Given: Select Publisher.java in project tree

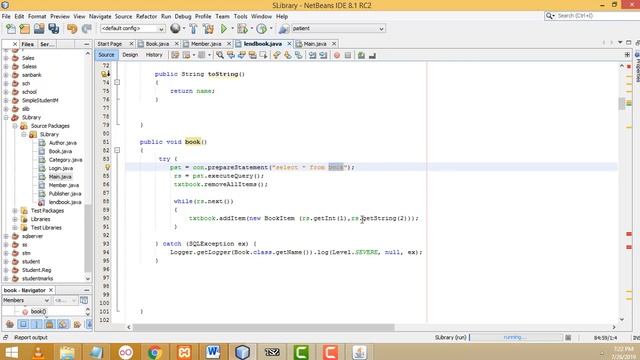Looking at the screenshot, I should 65,193.
